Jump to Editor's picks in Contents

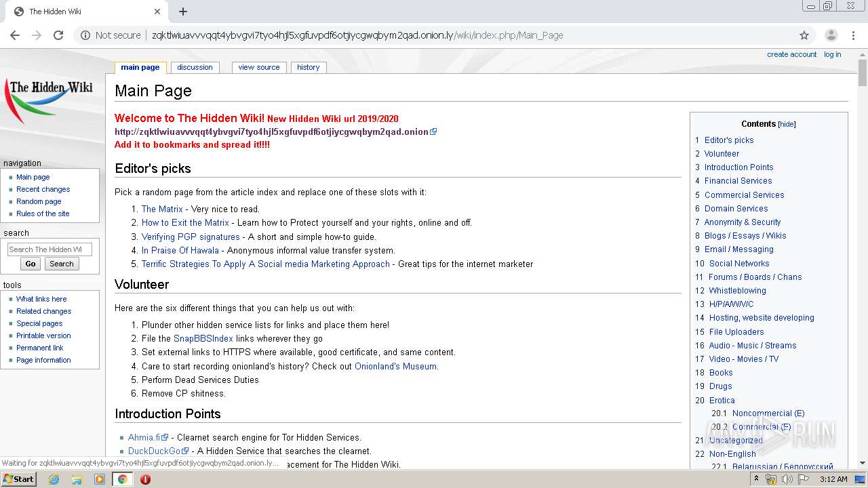(x=729, y=140)
